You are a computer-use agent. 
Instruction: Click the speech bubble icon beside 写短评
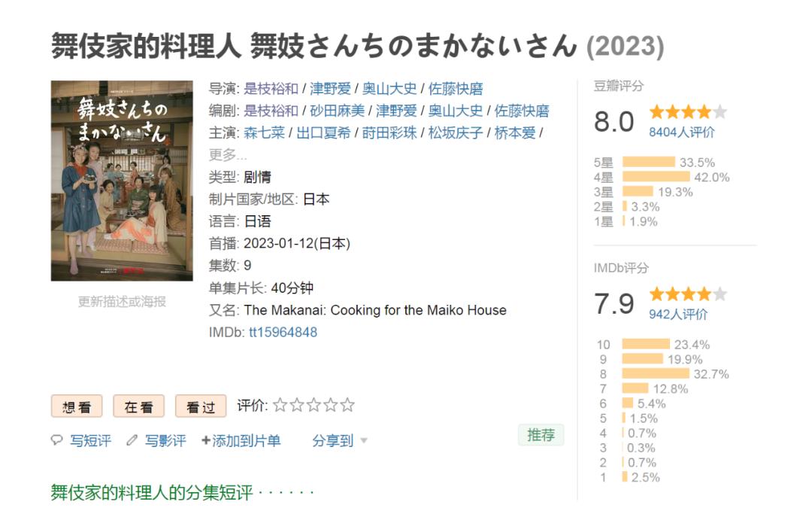click(57, 441)
